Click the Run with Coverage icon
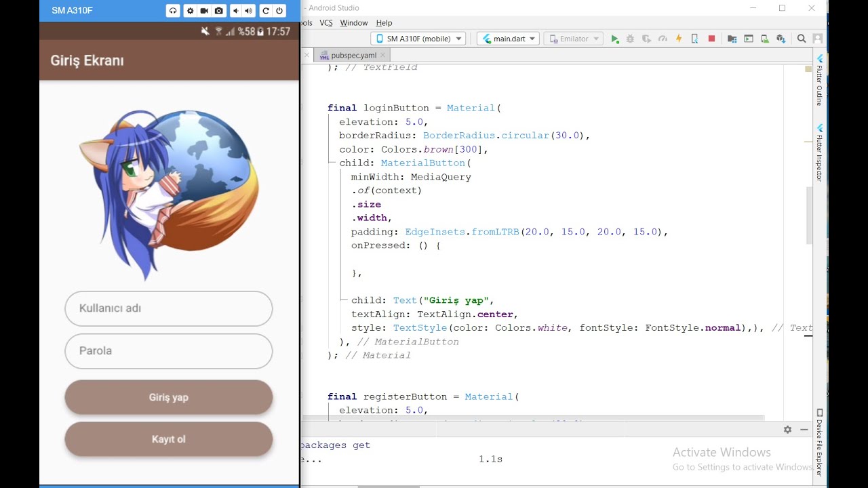This screenshot has height=488, width=868. coord(646,39)
